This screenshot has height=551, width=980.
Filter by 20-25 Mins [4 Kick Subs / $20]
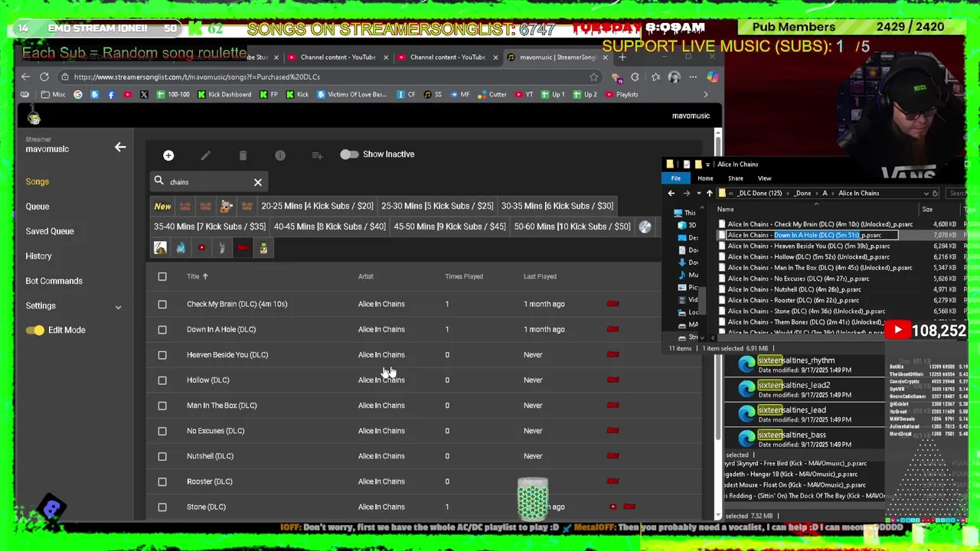[317, 206]
